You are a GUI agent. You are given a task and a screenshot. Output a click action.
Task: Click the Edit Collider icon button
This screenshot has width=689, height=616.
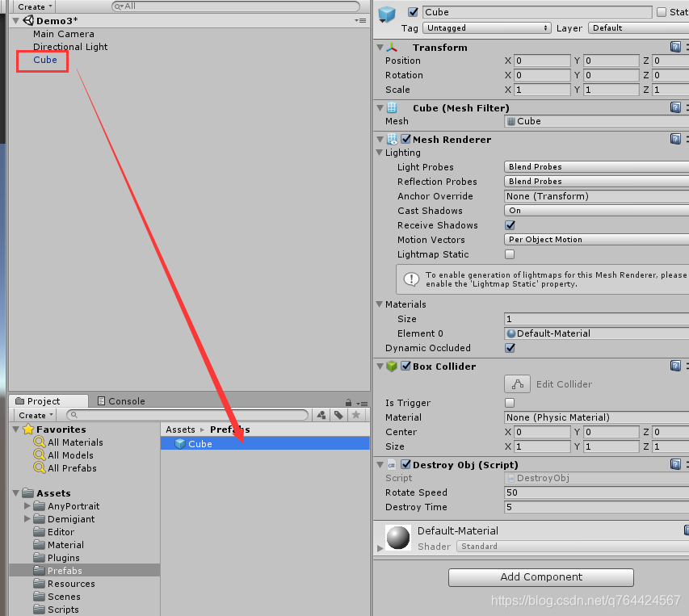click(x=517, y=384)
